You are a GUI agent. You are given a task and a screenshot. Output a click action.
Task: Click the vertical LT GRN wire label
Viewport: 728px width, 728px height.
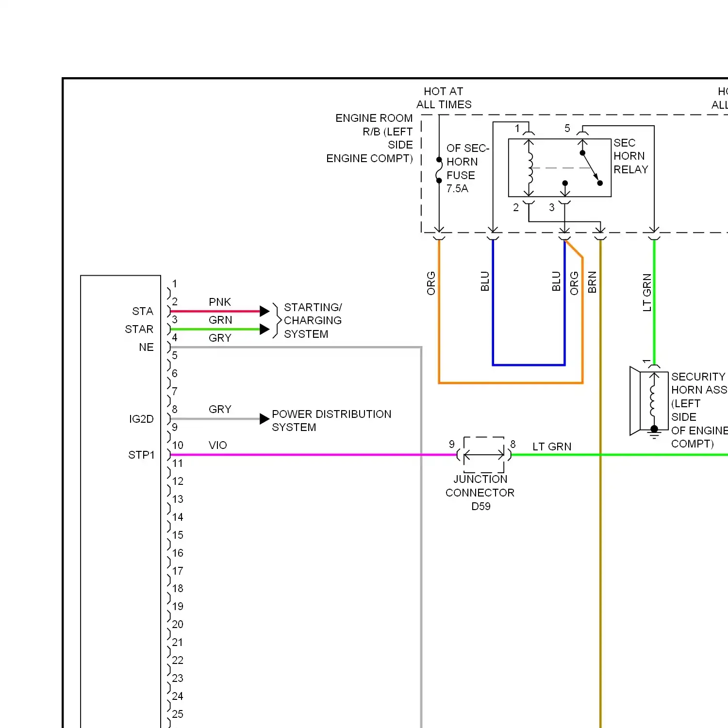pyautogui.click(x=647, y=292)
